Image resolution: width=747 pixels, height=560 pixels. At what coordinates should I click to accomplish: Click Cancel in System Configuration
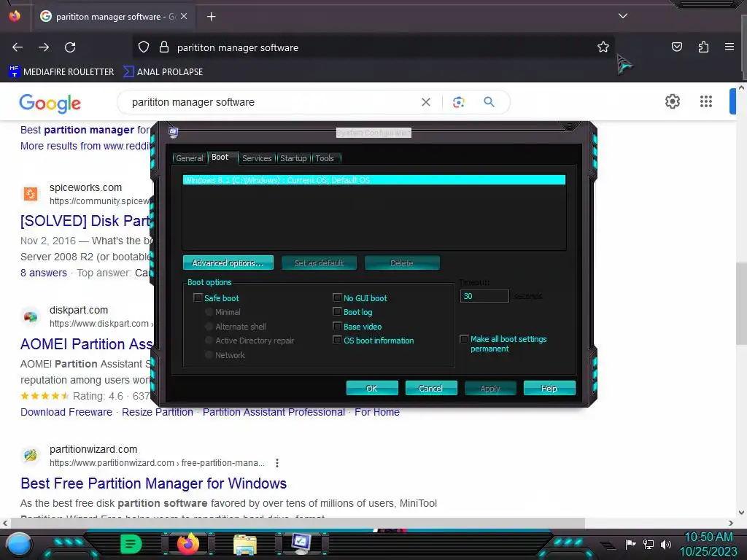click(431, 388)
